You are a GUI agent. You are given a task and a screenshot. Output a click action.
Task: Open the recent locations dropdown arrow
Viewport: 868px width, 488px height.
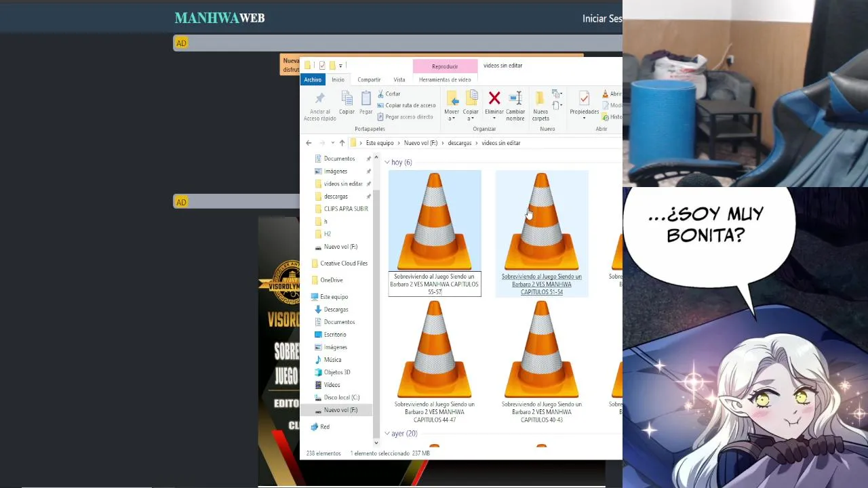332,143
